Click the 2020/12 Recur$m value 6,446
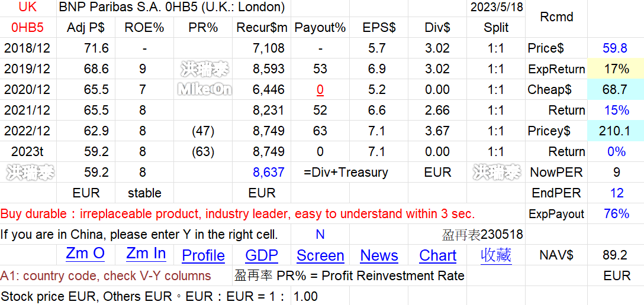The height and width of the screenshot is (305, 644). [269, 89]
